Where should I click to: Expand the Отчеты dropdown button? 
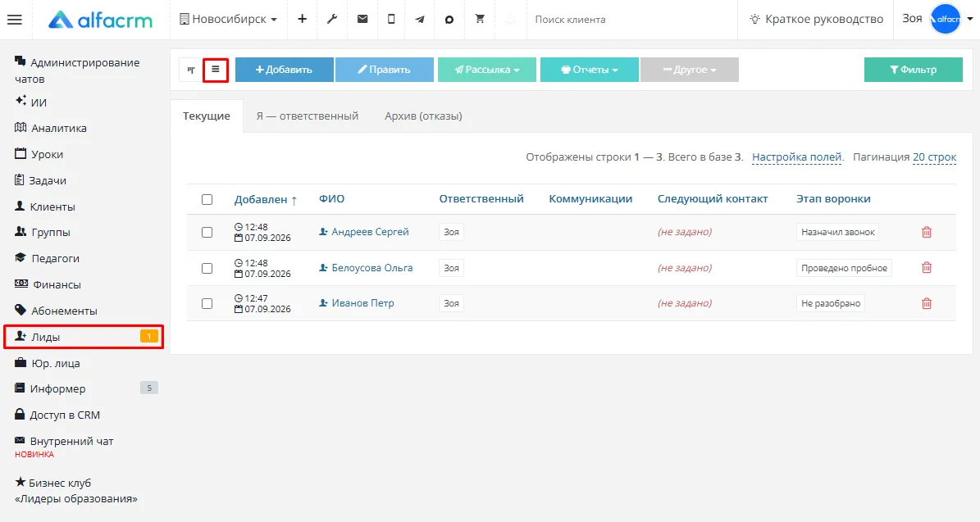click(590, 70)
